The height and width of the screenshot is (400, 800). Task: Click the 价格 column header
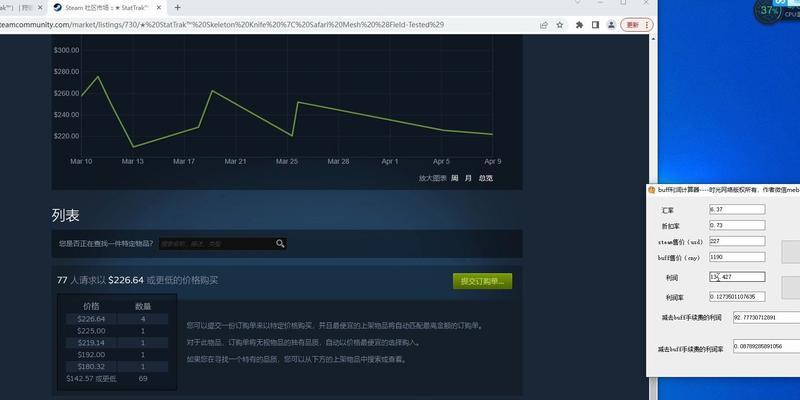coord(91,306)
